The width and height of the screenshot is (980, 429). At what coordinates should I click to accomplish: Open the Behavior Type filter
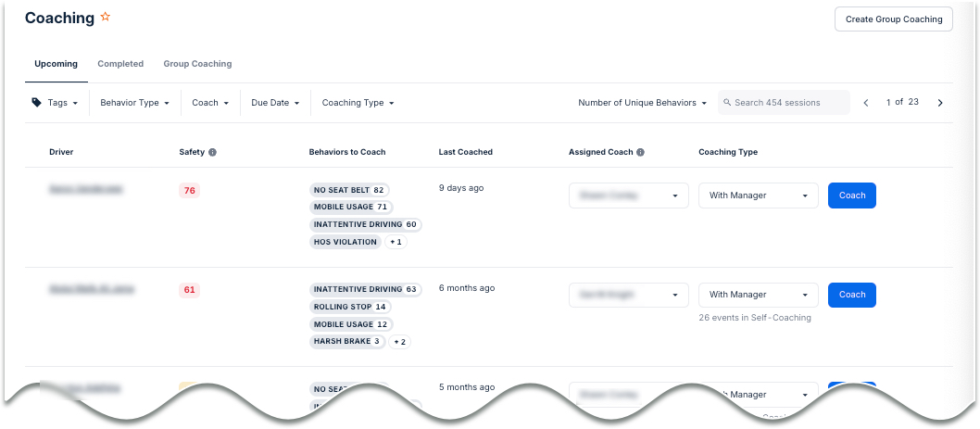tap(134, 103)
